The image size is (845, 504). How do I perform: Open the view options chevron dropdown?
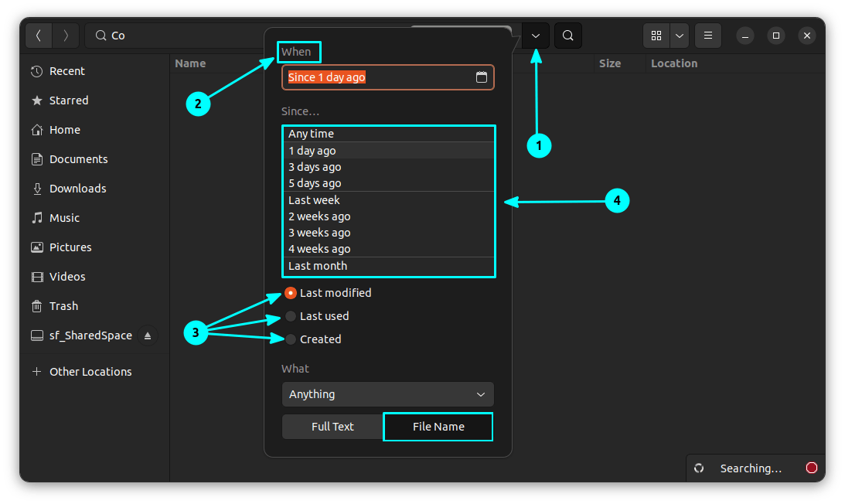pyautogui.click(x=679, y=36)
